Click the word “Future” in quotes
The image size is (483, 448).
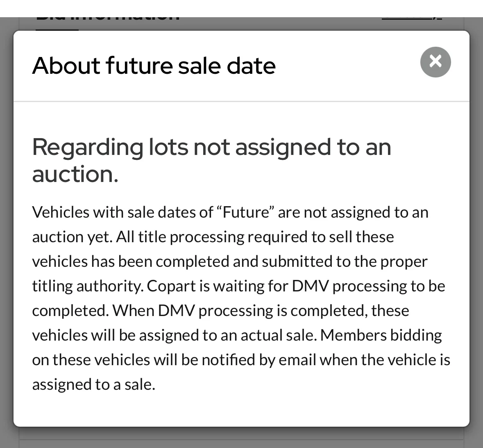click(x=246, y=212)
